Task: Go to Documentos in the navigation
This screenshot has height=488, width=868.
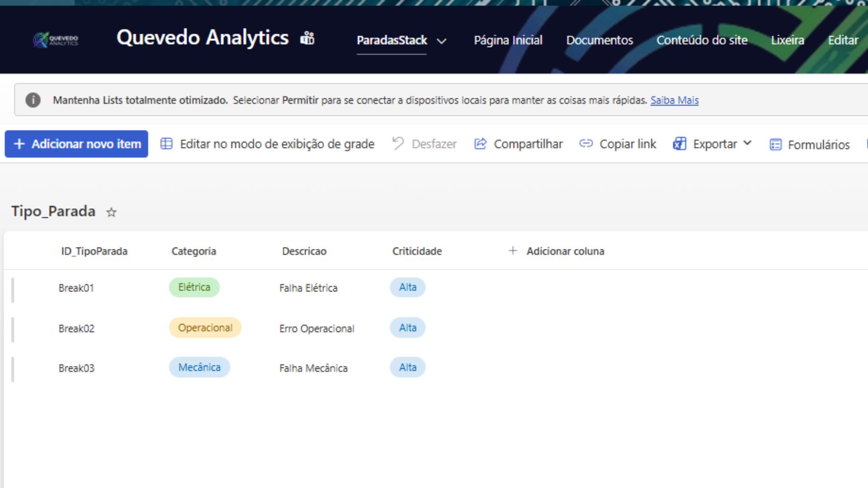Action: click(599, 40)
